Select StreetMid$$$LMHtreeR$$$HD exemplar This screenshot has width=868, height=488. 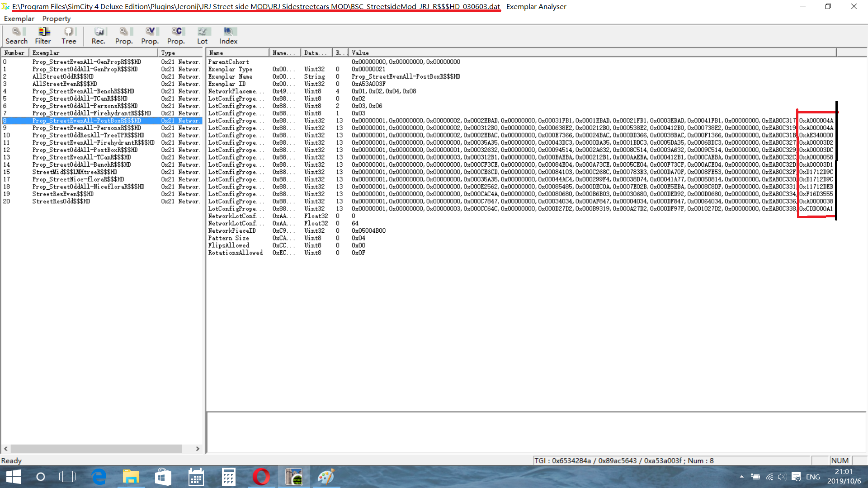(102, 172)
